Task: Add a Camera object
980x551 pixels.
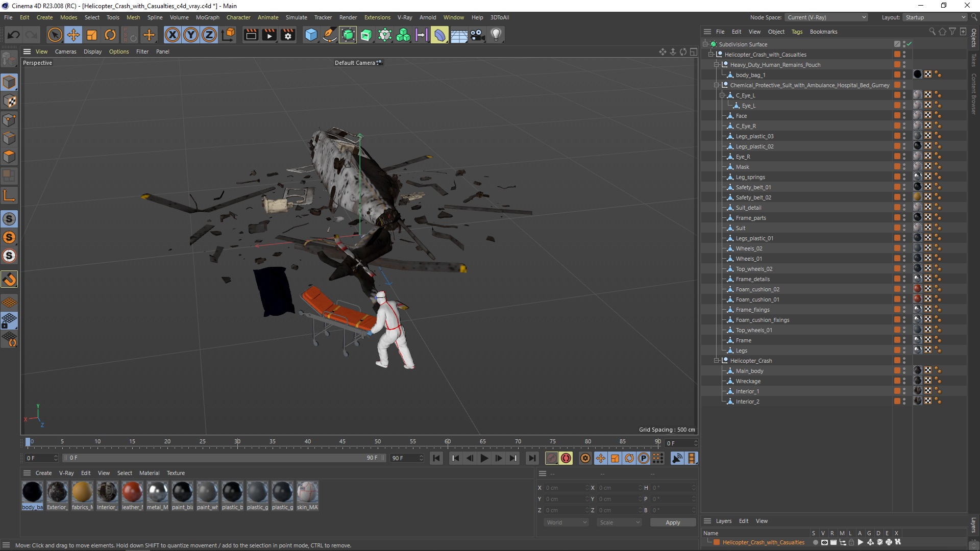Action: click(477, 35)
